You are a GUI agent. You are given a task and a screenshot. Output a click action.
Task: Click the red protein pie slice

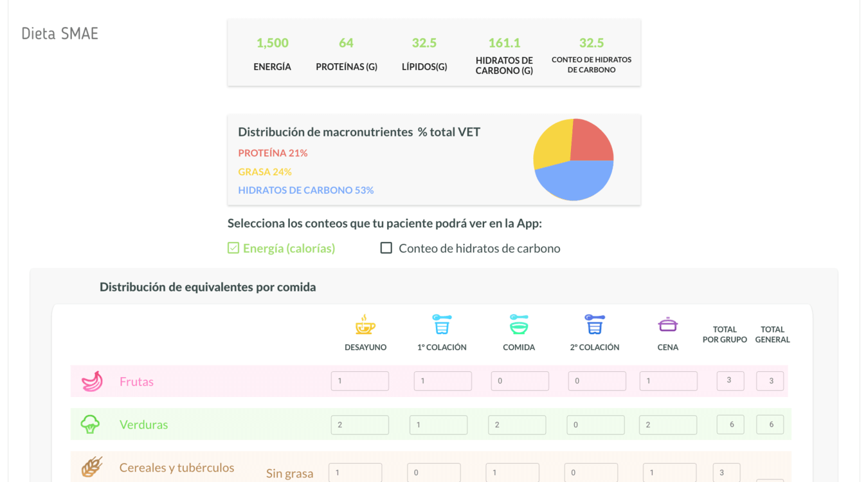(x=590, y=140)
